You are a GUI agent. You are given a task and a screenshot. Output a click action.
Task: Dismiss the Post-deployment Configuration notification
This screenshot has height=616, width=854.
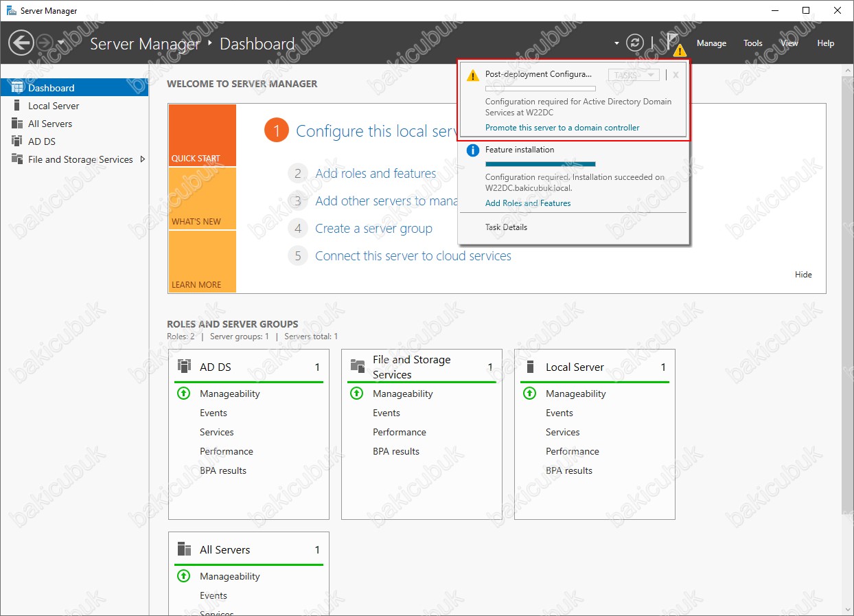click(676, 75)
